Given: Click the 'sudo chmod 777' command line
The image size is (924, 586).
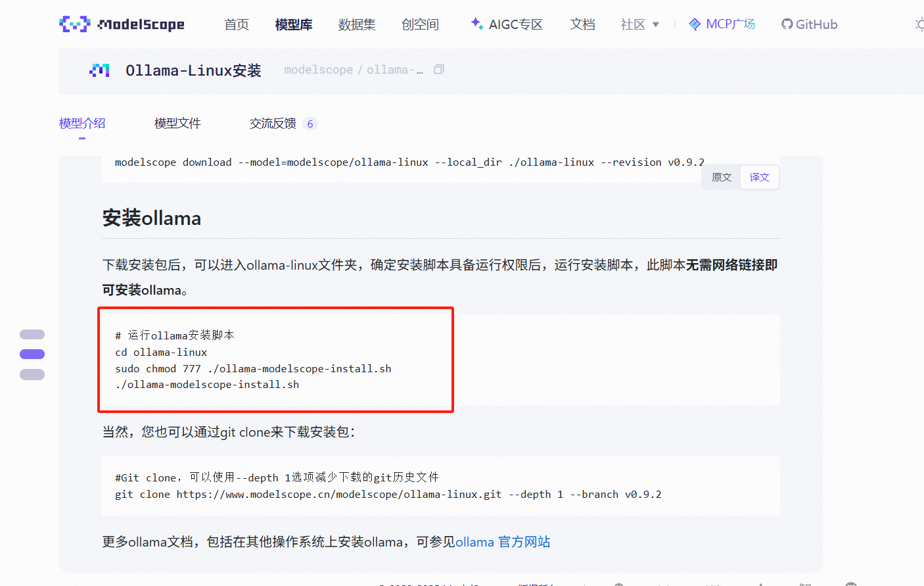Looking at the screenshot, I should click(x=253, y=368).
